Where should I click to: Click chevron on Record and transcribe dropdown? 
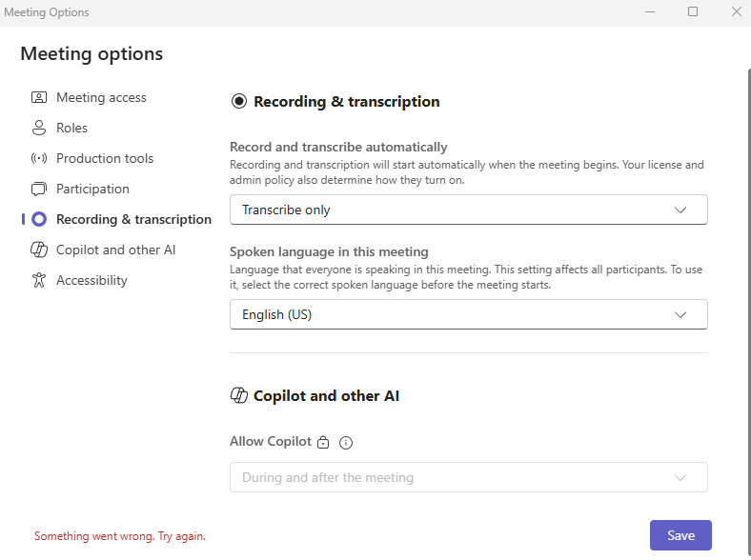(680, 210)
